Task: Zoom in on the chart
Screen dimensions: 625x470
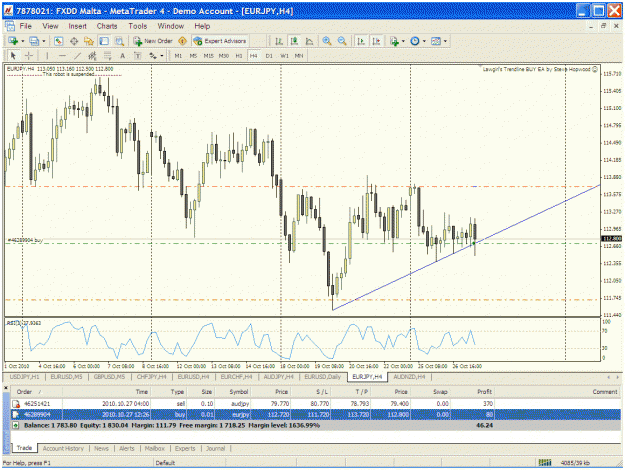Action: 327,41
